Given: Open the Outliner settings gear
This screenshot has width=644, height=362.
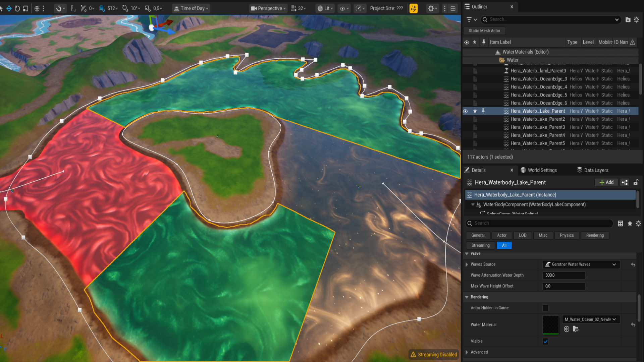Looking at the screenshot, I should 637,19.
